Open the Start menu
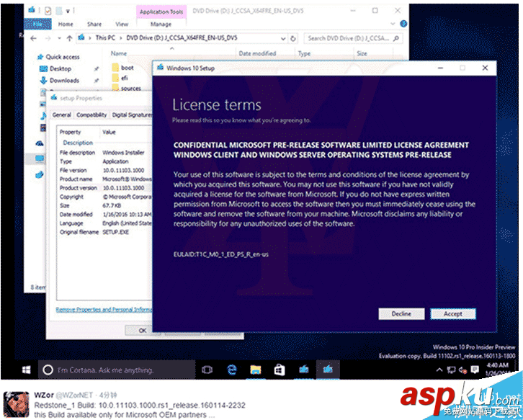523x420 pixels. [27, 370]
